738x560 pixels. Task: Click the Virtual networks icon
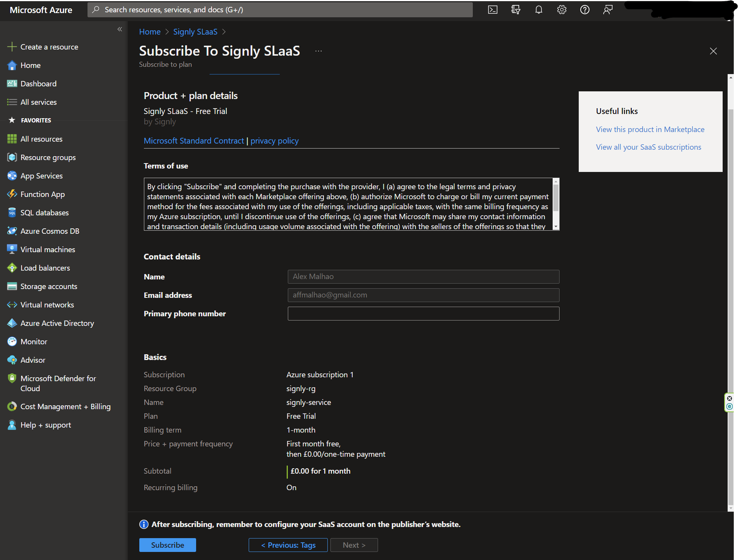click(12, 305)
